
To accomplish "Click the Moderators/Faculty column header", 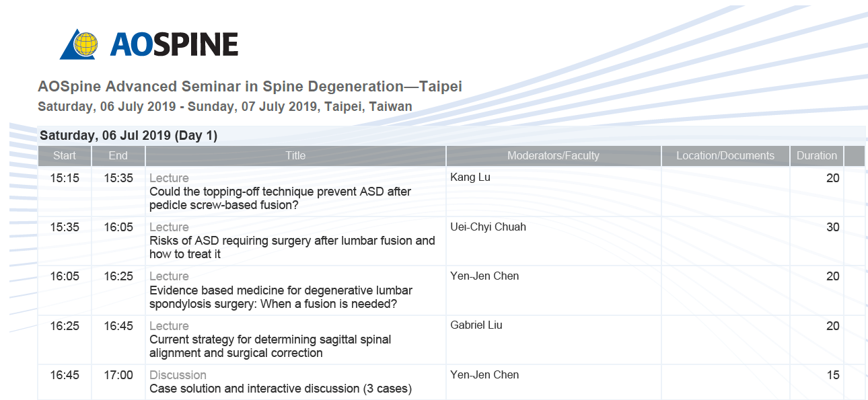I will click(x=553, y=156).
